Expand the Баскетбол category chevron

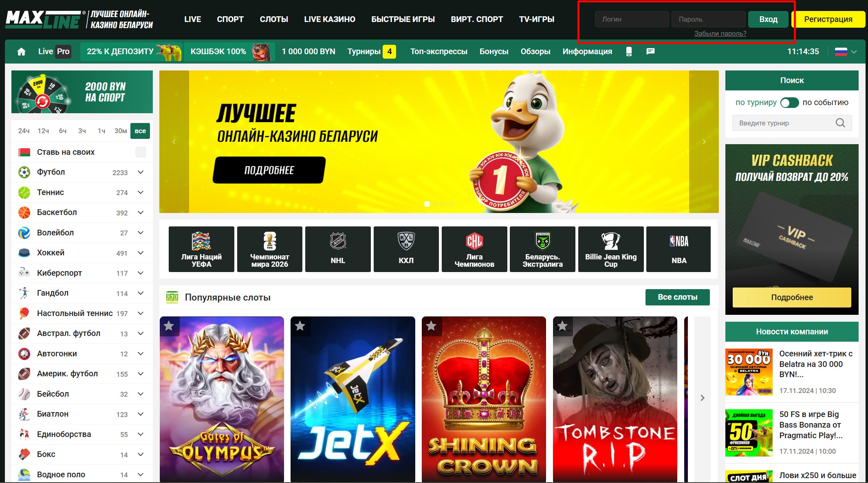pyautogui.click(x=141, y=213)
